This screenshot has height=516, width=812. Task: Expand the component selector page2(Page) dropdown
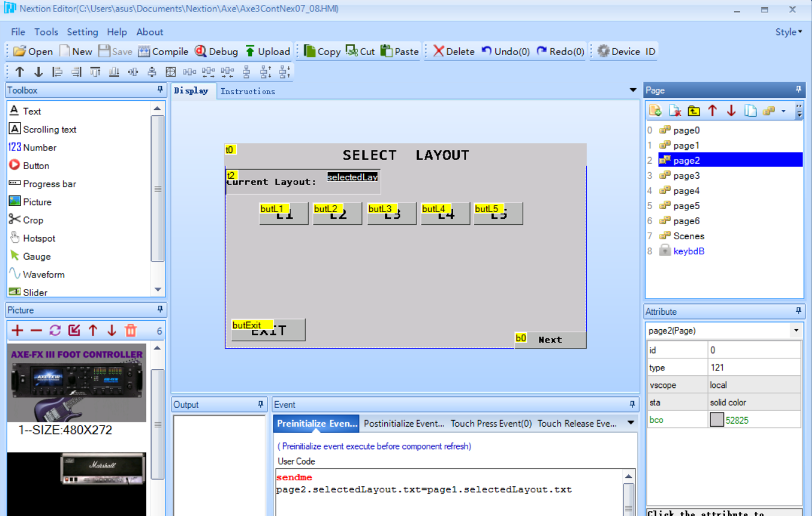(x=796, y=331)
